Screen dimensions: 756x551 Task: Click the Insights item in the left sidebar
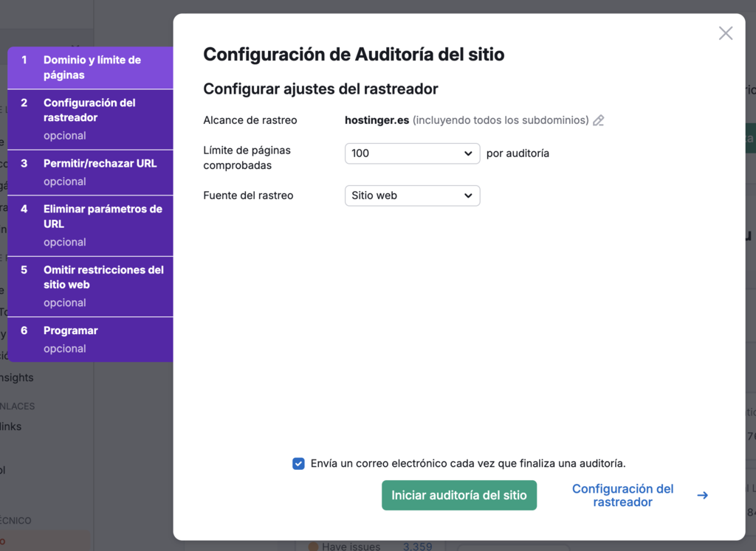tap(17, 377)
